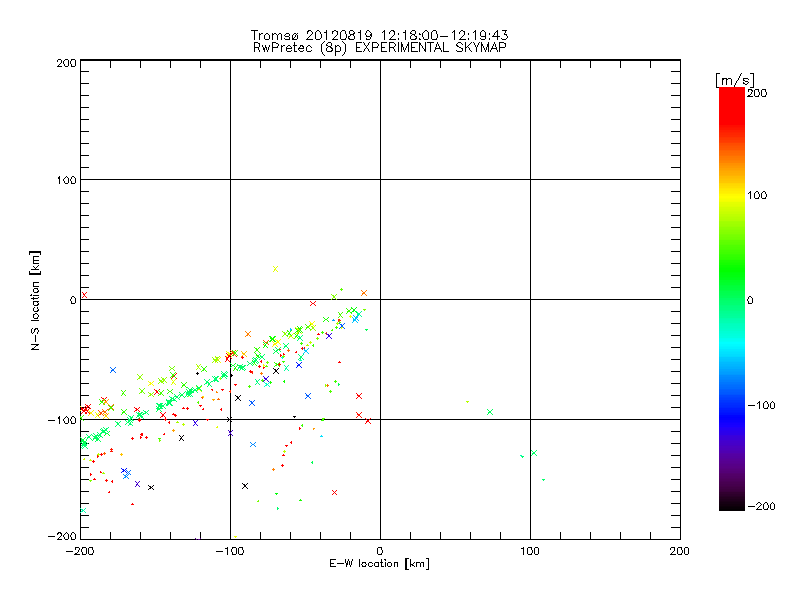800x600 pixels.
Task: Select the green x marker near 75 km east
Action: (x=490, y=412)
